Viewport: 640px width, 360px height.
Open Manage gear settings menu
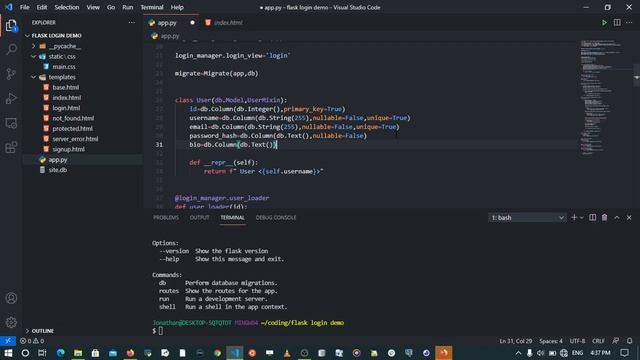tap(11, 322)
